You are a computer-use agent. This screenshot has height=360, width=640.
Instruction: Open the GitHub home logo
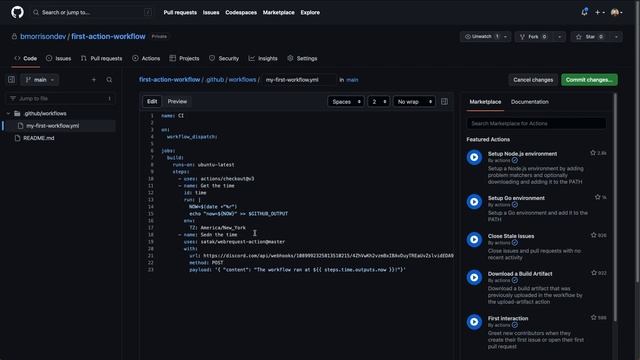point(17,12)
